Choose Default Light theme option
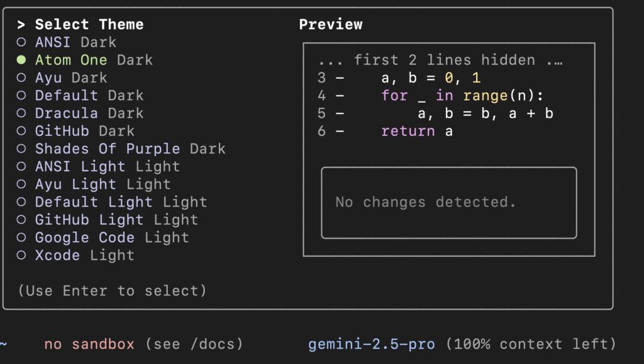644x364 pixels. point(121,202)
